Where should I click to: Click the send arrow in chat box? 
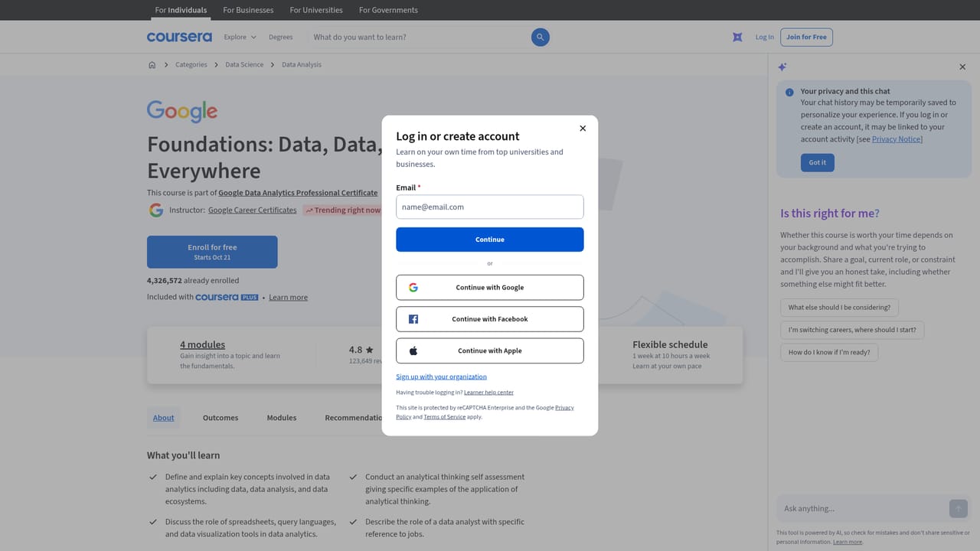tap(958, 508)
